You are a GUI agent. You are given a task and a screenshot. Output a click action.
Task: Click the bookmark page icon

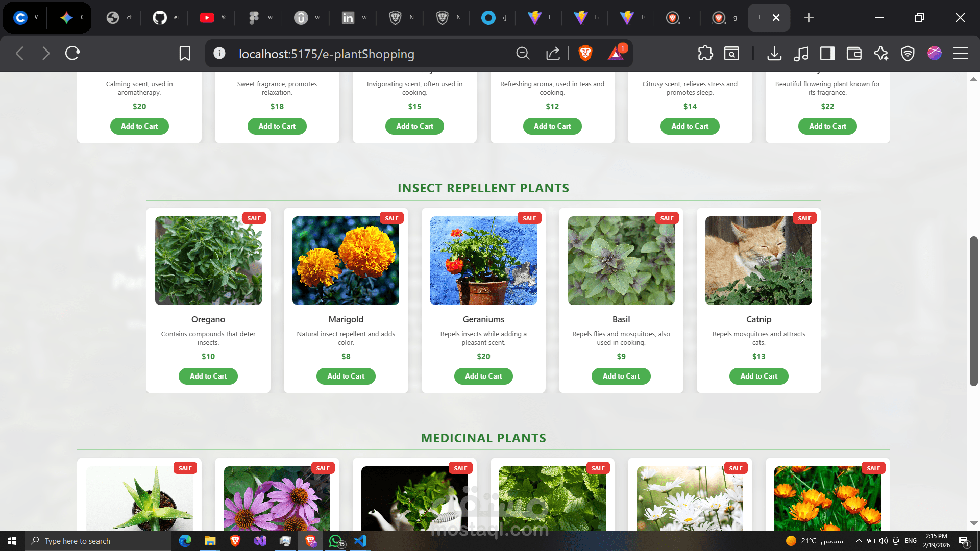tap(185, 53)
